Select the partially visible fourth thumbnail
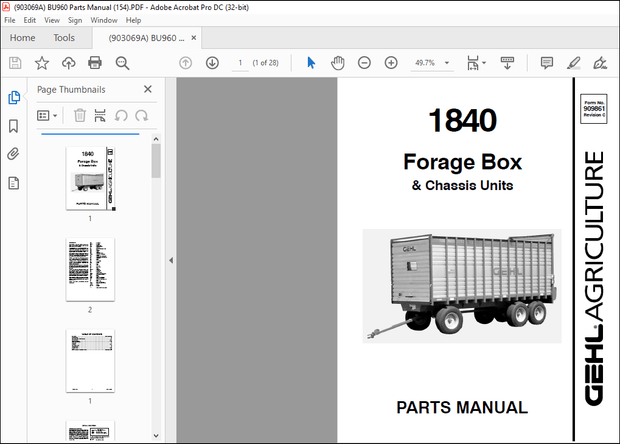Screen dimensions: 620x444 90,431
